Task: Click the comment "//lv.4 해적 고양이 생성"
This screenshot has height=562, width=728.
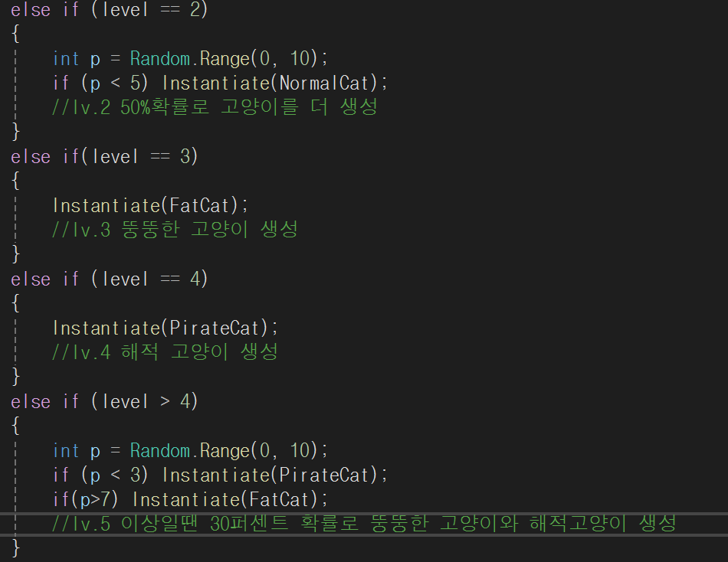Action: point(165,352)
